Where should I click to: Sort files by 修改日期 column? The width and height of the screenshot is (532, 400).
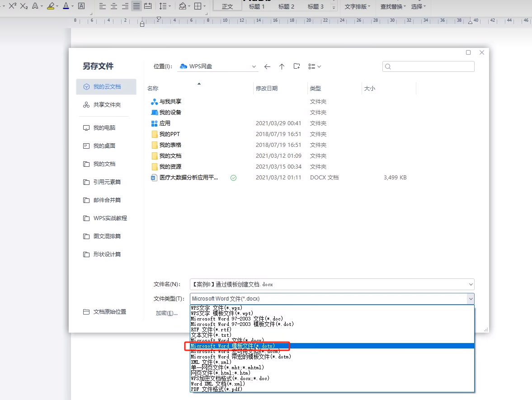click(x=267, y=89)
